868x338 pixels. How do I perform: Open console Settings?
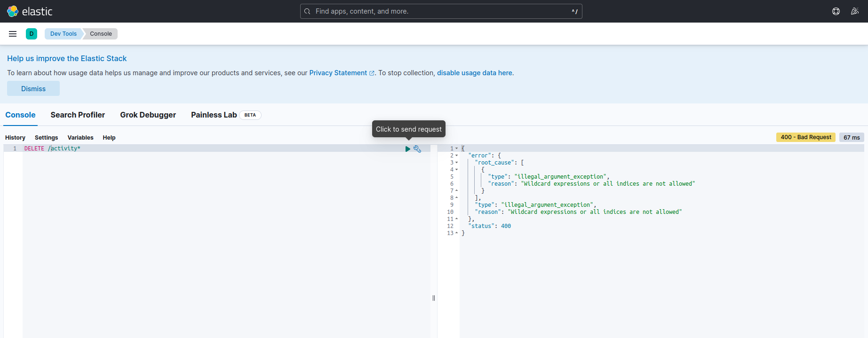pos(46,138)
